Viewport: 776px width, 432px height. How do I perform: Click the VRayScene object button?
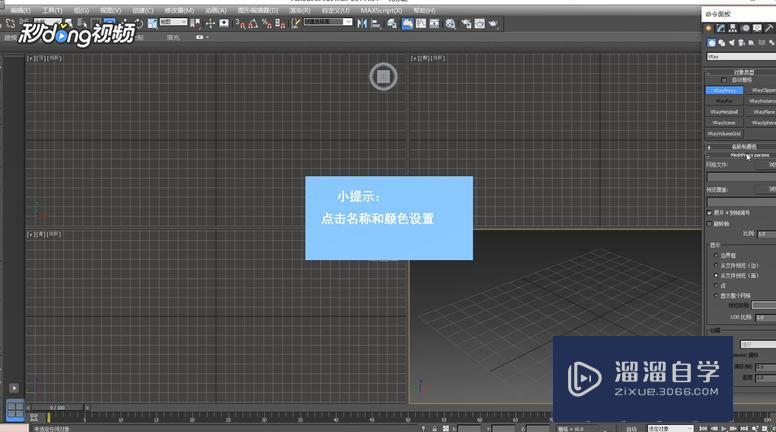[724, 123]
